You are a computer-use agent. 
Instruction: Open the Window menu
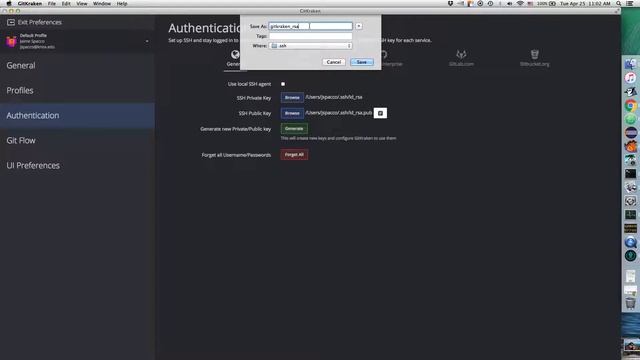click(x=102, y=4)
